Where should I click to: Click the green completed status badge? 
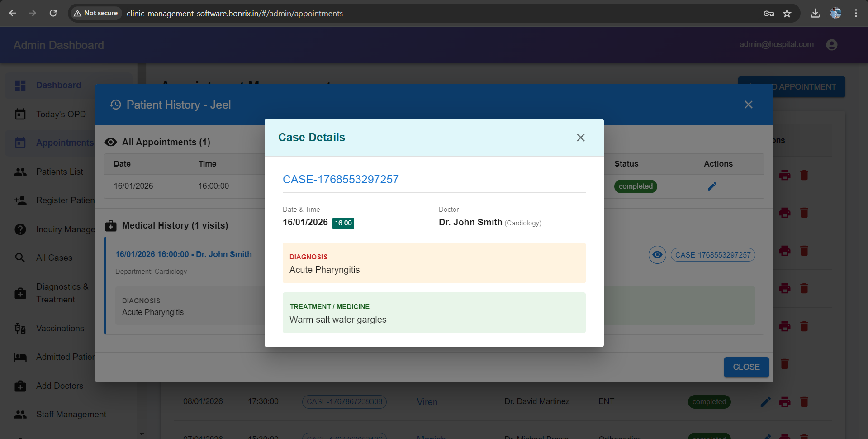[635, 186]
